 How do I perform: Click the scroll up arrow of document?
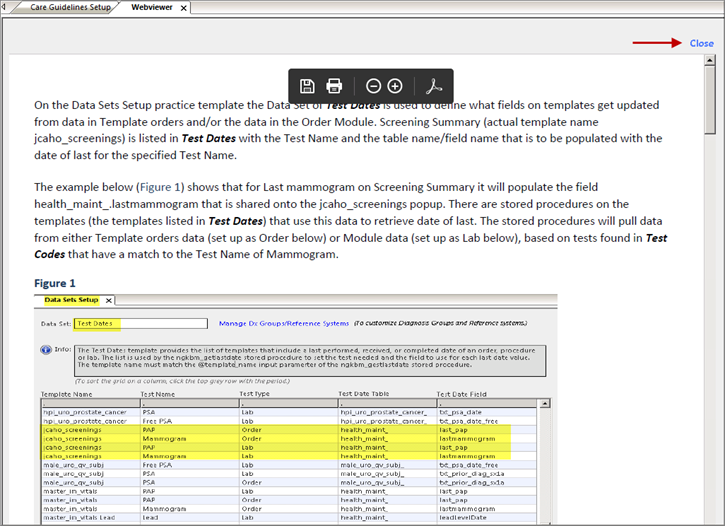[x=710, y=60]
